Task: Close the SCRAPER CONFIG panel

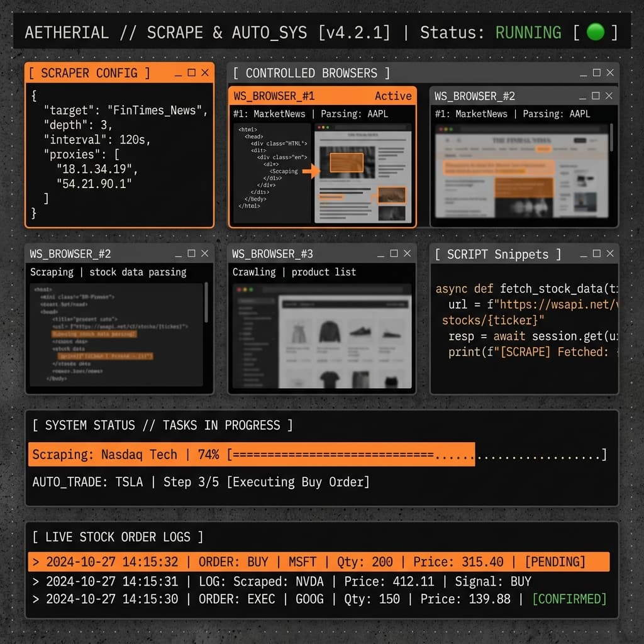Action: tap(205, 73)
